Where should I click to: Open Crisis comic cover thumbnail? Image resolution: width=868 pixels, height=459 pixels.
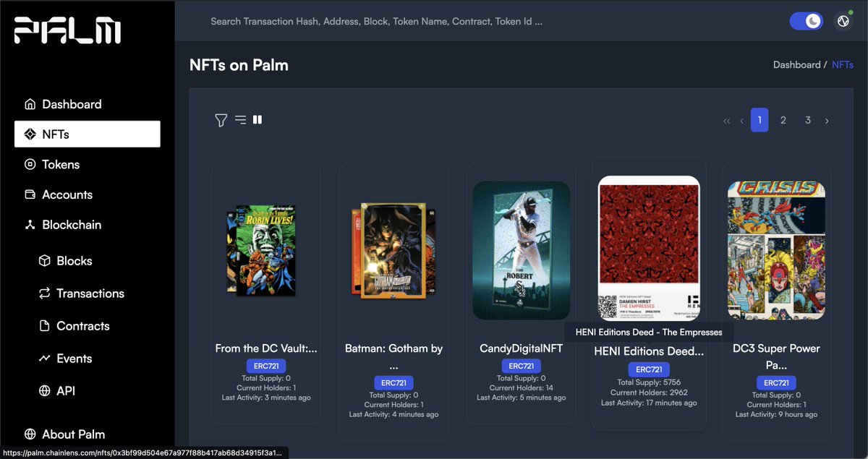point(776,250)
